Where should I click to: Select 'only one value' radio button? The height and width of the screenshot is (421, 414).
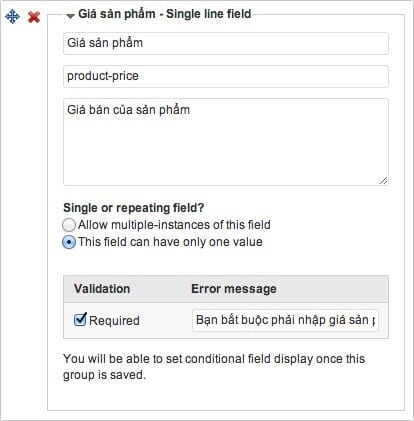(69, 242)
